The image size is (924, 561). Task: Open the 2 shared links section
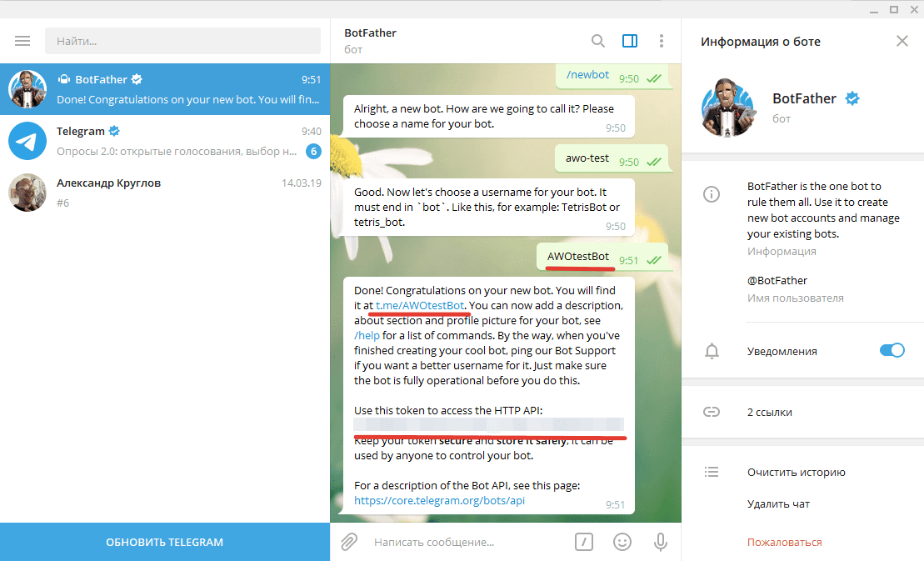tap(770, 412)
